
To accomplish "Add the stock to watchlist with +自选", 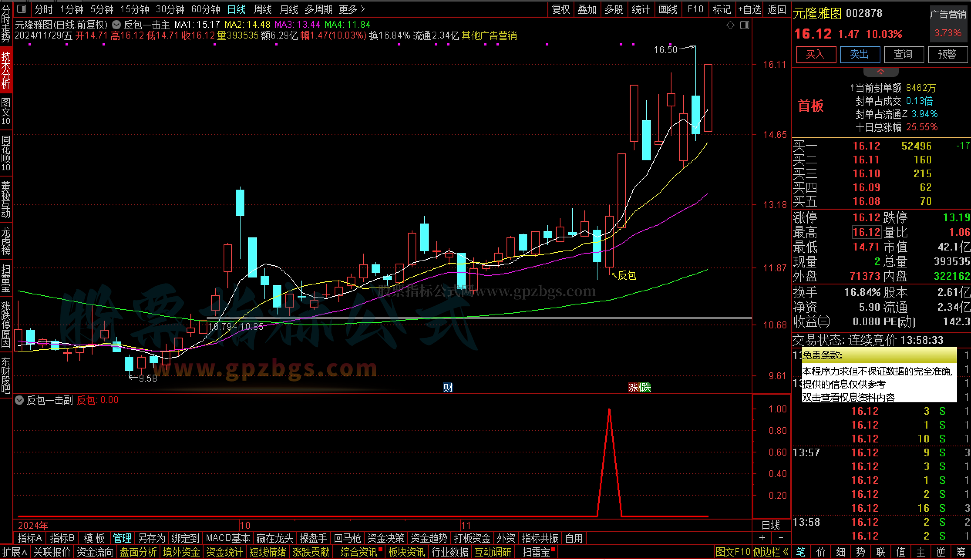I will 749,9.
